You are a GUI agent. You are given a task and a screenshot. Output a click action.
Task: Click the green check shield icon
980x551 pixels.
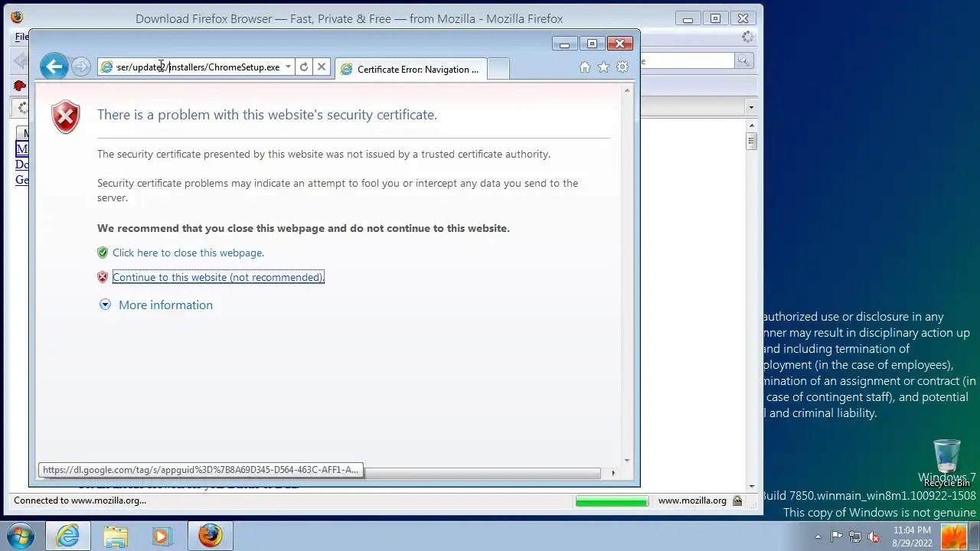click(103, 253)
